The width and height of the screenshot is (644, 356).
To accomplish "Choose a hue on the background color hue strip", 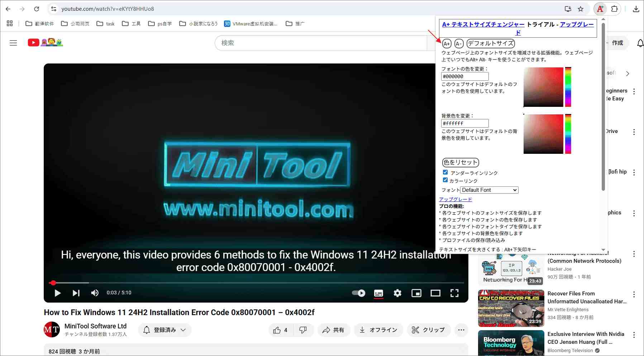I will [568, 134].
